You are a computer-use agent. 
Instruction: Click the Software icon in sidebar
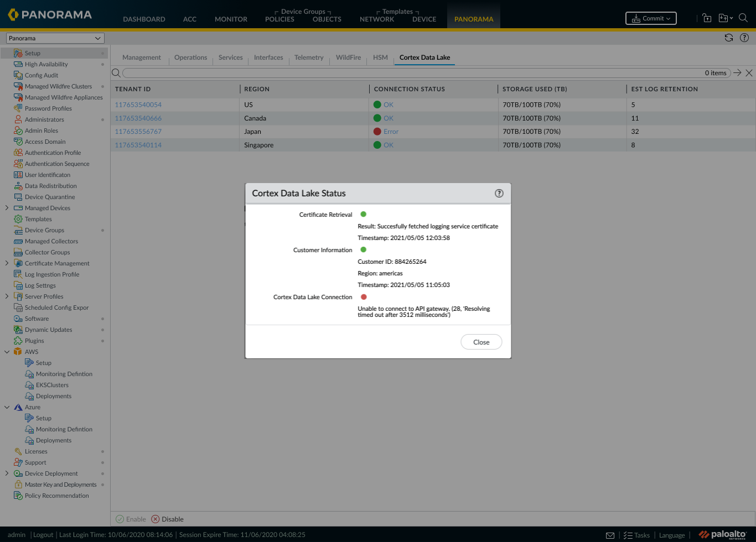pos(18,319)
